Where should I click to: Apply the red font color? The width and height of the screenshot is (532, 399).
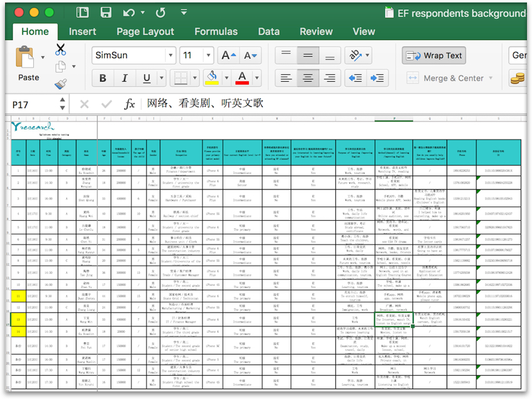point(242,78)
